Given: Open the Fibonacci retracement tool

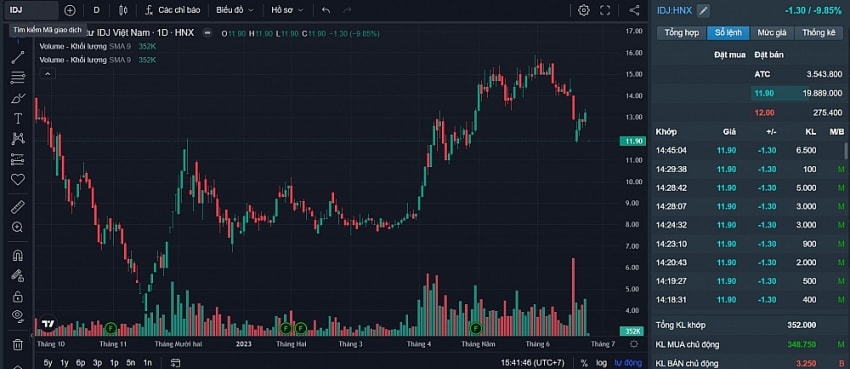Looking at the screenshot, I should pos(18,78).
